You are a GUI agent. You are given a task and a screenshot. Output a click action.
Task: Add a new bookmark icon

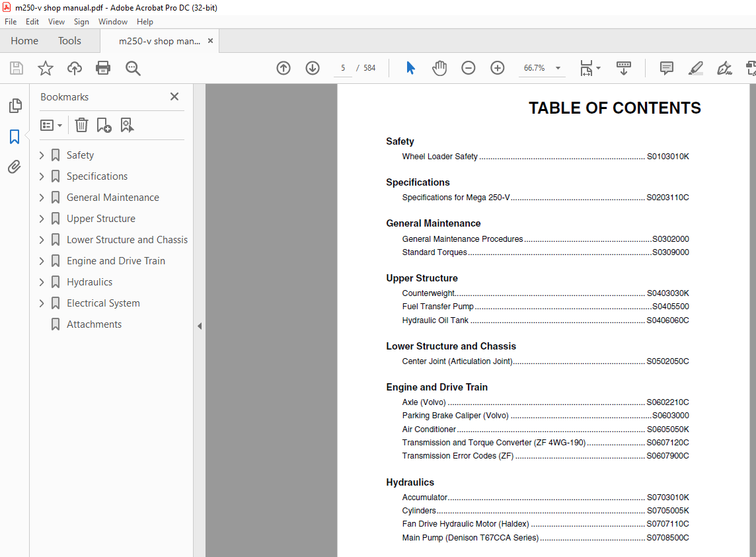[104, 126]
